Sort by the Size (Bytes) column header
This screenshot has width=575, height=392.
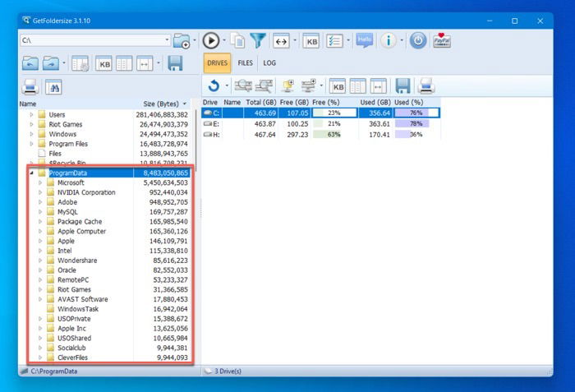161,104
